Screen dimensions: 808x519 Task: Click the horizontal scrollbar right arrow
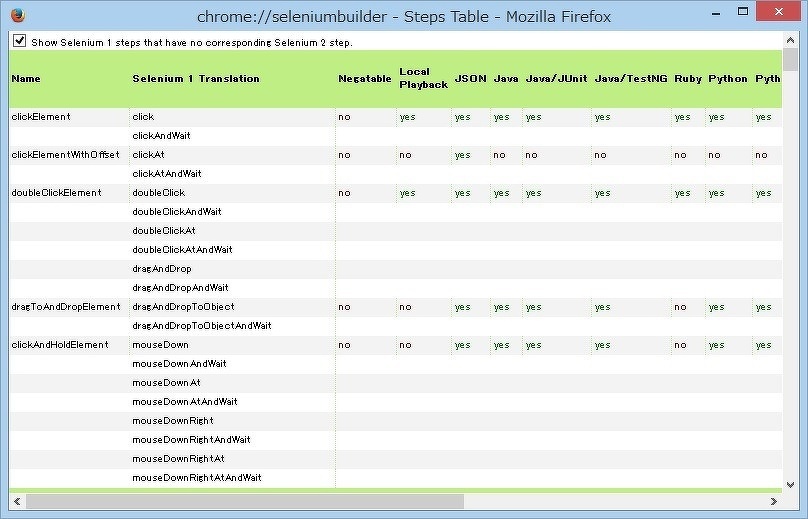(773, 501)
